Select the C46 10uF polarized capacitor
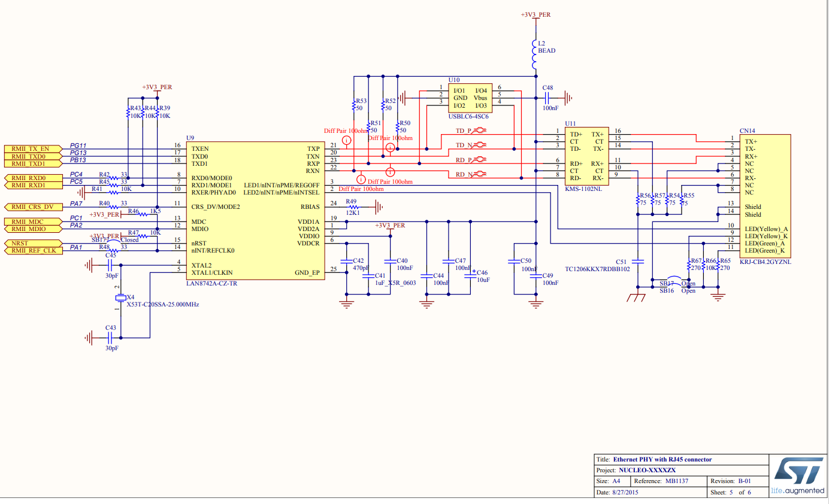The width and height of the screenshot is (829, 504). point(470,276)
